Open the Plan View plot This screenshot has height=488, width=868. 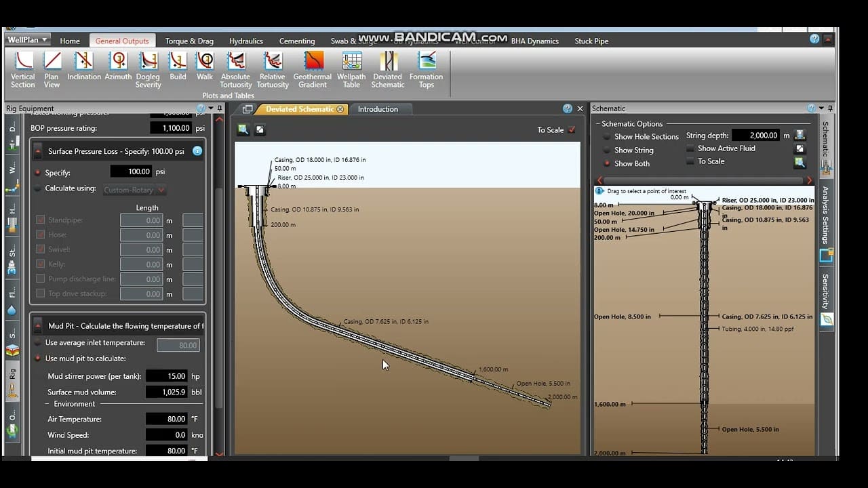click(x=52, y=70)
